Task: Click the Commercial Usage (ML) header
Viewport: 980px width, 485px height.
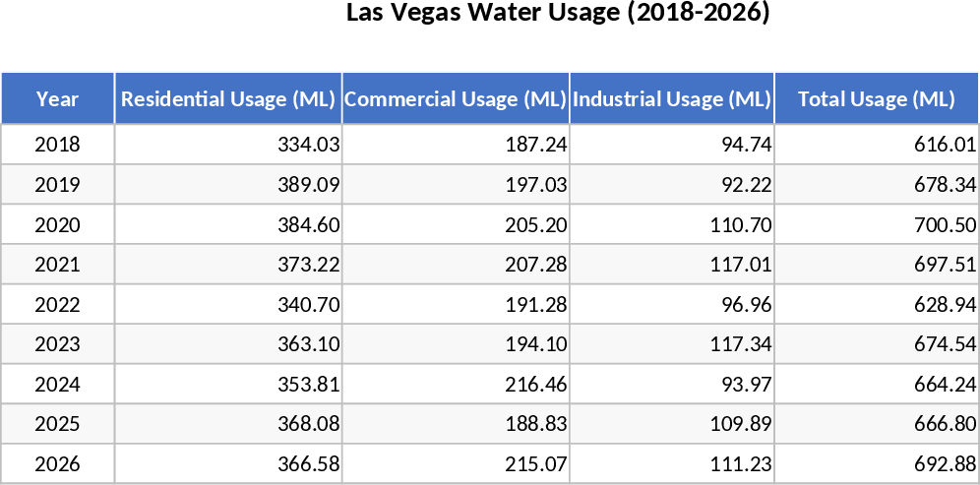Action: (456, 98)
